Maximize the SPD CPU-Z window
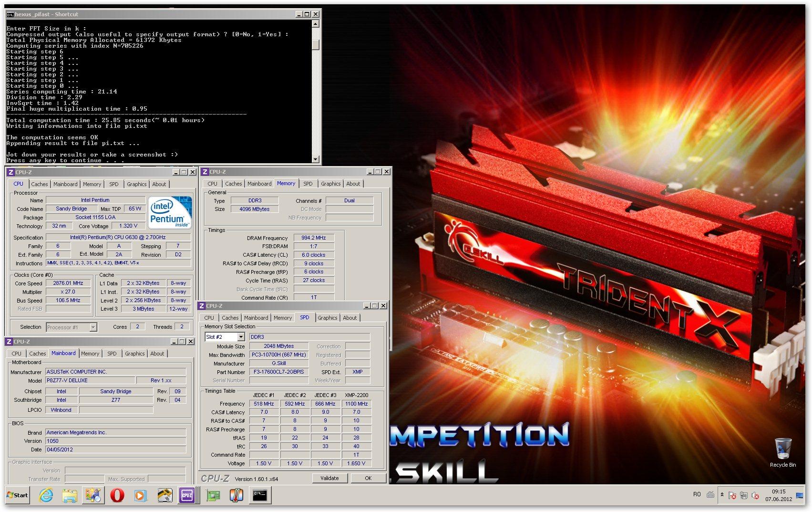 tap(375, 306)
